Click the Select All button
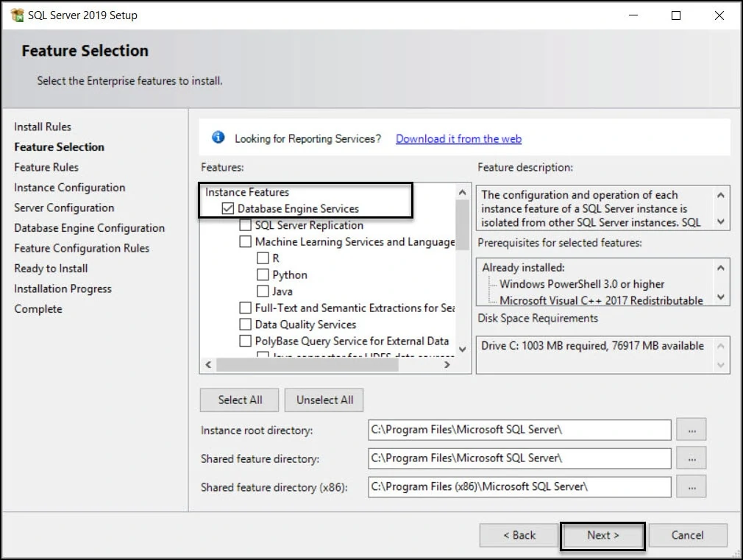 (x=240, y=400)
